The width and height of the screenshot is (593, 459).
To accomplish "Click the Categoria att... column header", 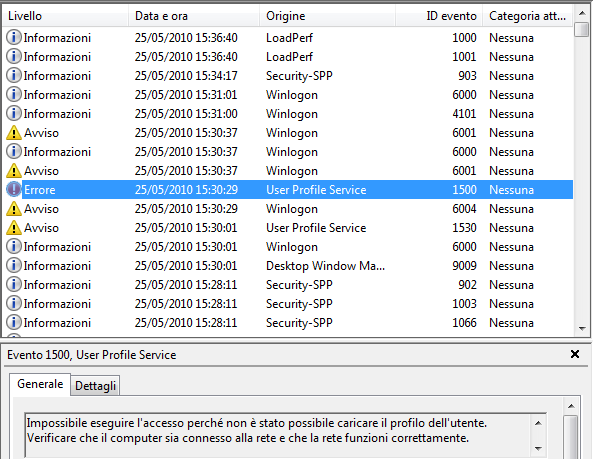I will [x=528, y=16].
